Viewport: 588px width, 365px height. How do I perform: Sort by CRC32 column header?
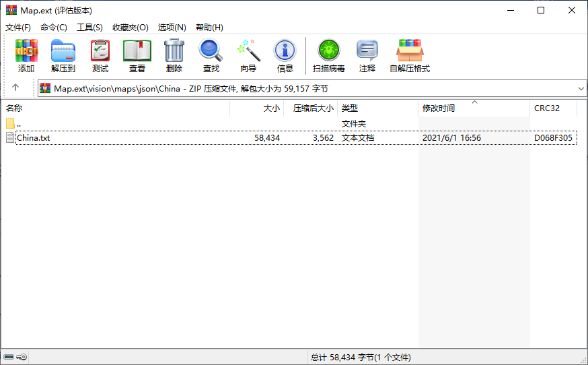553,108
